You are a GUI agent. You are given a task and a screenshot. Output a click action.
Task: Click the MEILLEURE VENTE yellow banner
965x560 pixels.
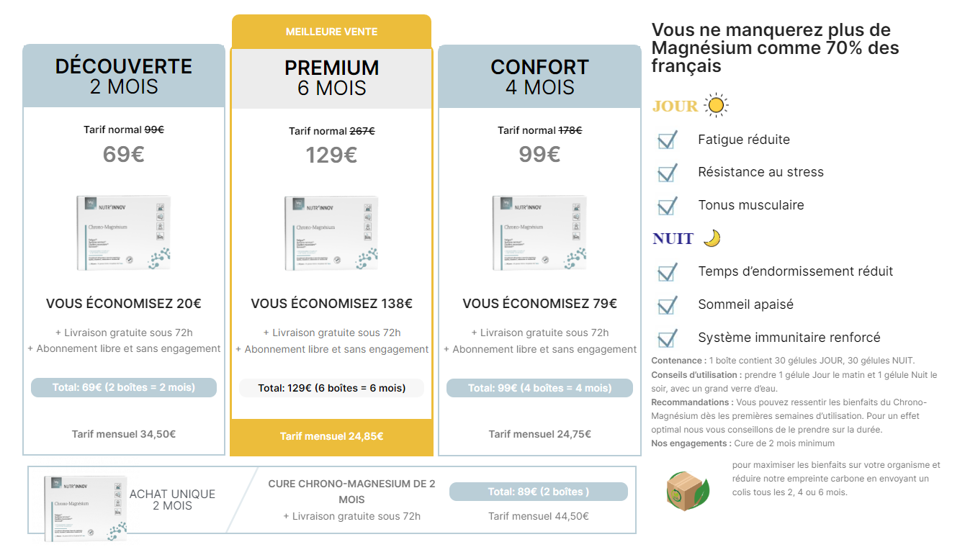point(331,32)
